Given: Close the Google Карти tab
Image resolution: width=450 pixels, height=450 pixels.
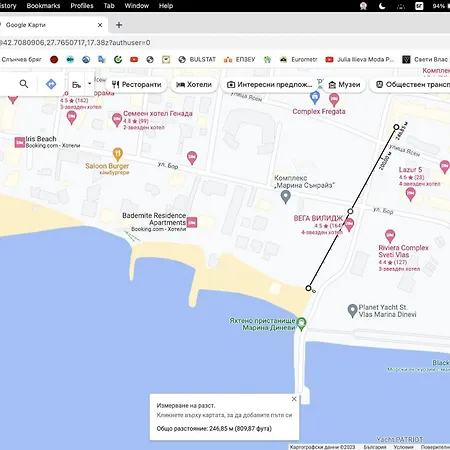Looking at the screenshot, I should (100, 25).
